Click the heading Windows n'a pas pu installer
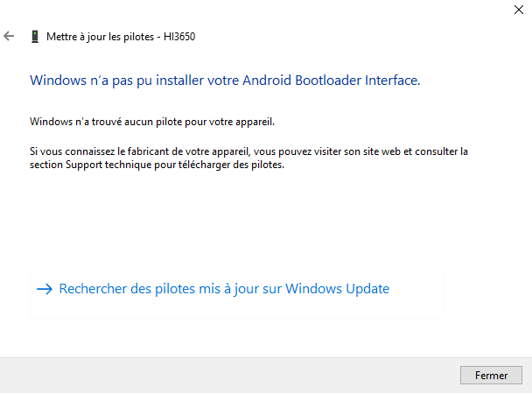Viewport: 532px width, 394px height. pyautogui.click(x=225, y=81)
